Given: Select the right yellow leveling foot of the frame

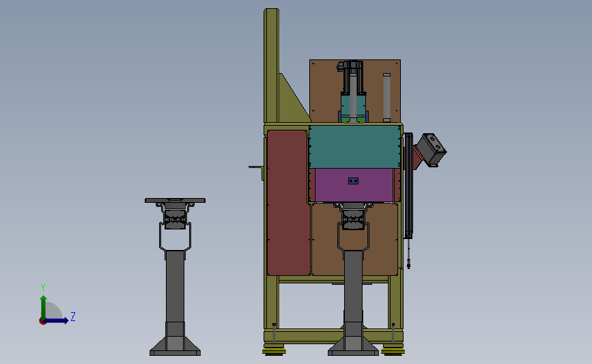Looking at the screenshot, I should (393, 351).
